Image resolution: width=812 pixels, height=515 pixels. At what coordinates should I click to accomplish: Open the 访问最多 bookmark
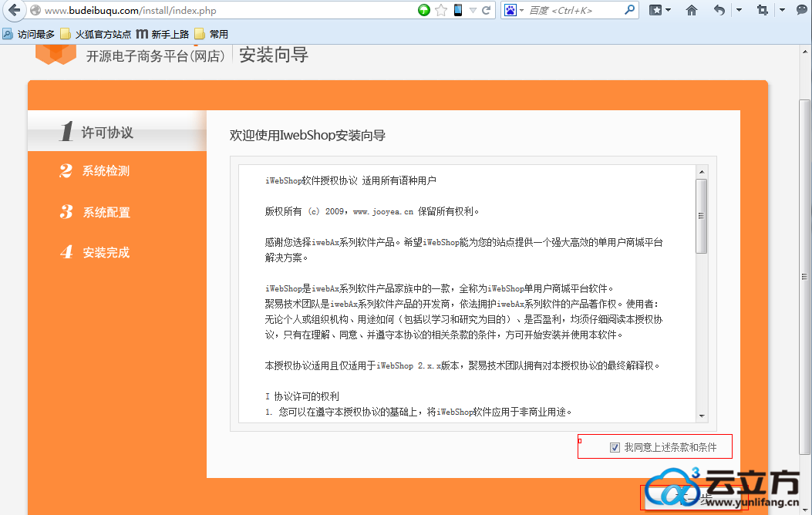click(29, 34)
